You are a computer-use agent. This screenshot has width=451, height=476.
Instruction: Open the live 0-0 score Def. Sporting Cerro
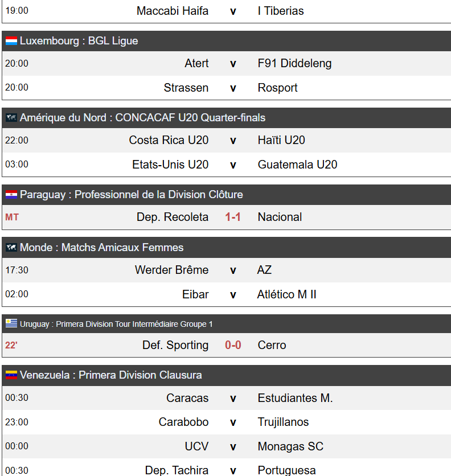(233, 345)
